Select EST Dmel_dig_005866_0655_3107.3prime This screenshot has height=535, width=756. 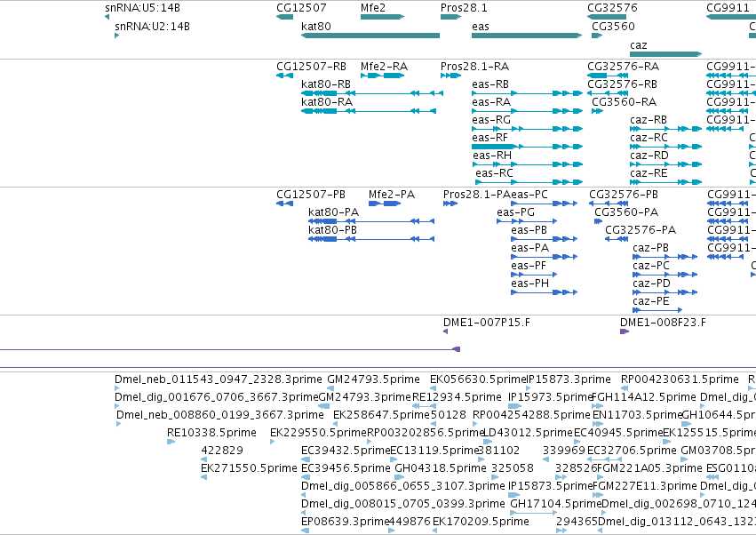click(x=403, y=486)
